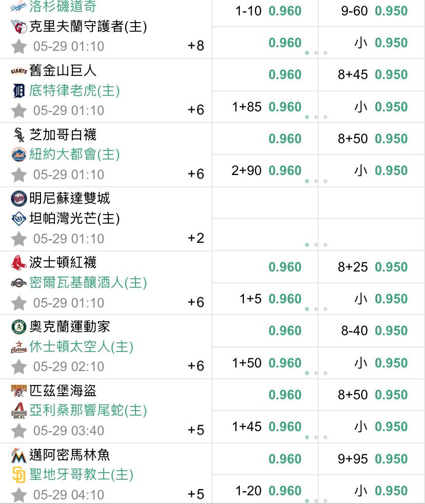
Task: Open 底特律老虎(主) team link
Action: pos(74,91)
